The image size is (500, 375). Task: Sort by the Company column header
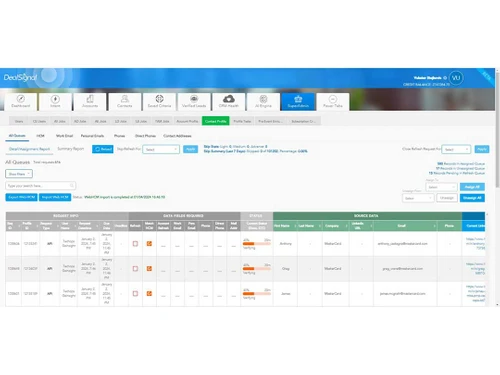[x=335, y=226]
